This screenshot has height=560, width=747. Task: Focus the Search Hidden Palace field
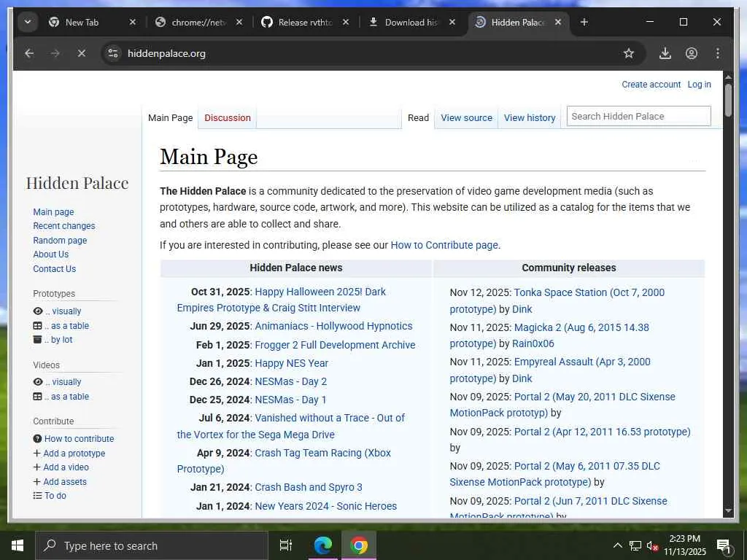638,116
